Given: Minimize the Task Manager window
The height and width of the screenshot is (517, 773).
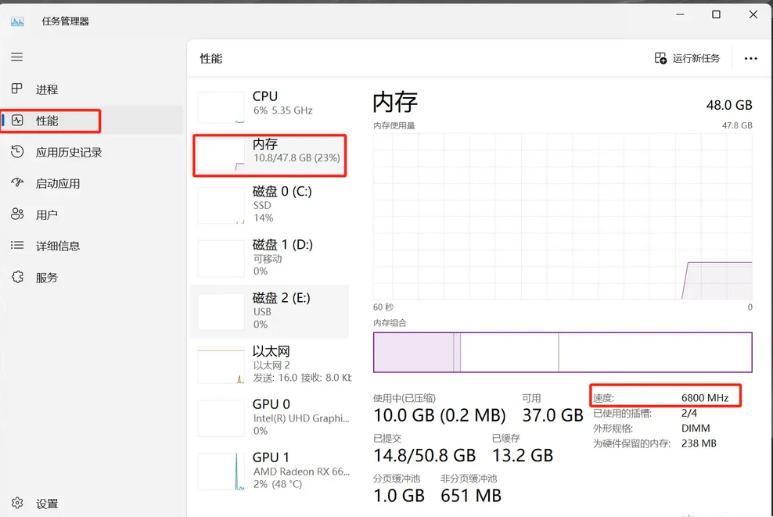Looking at the screenshot, I should click(x=680, y=15).
